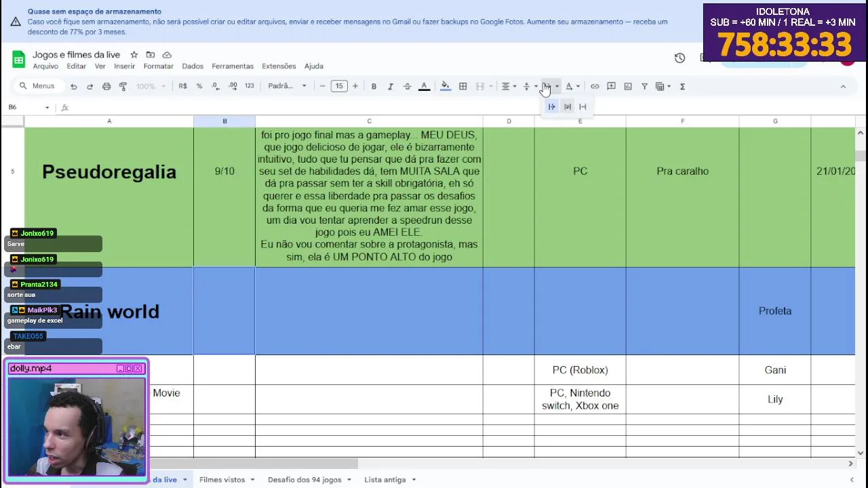Decrease decimal places
This screenshot has width=868, height=488.
click(x=216, y=86)
